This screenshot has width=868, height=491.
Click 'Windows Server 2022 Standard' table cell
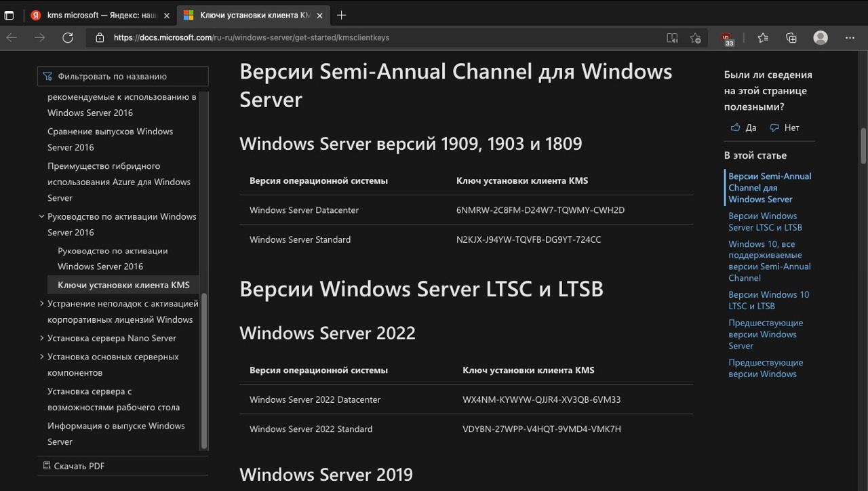[x=311, y=429]
